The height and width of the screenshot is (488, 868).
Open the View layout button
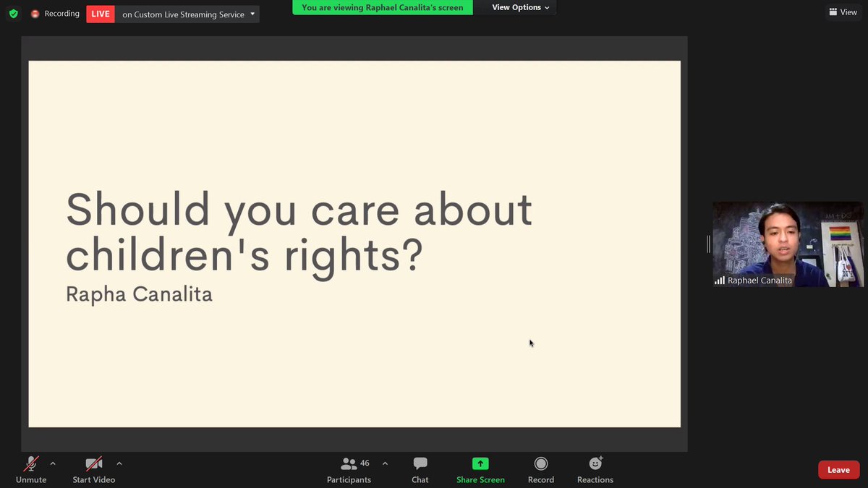click(x=843, y=12)
